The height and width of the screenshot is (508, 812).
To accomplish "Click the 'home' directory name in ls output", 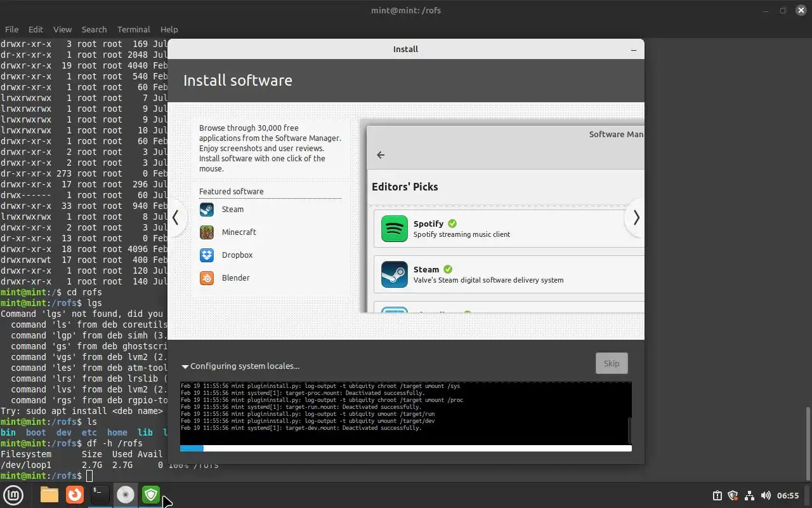I will tap(117, 432).
